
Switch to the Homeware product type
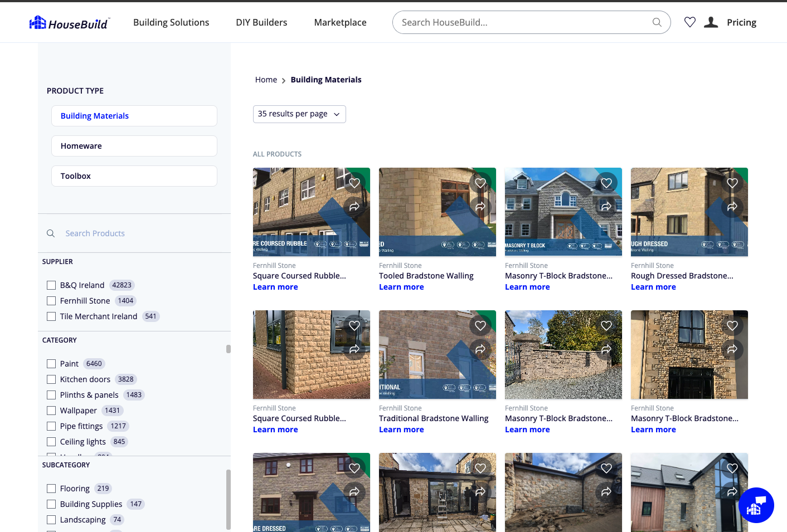(x=134, y=146)
